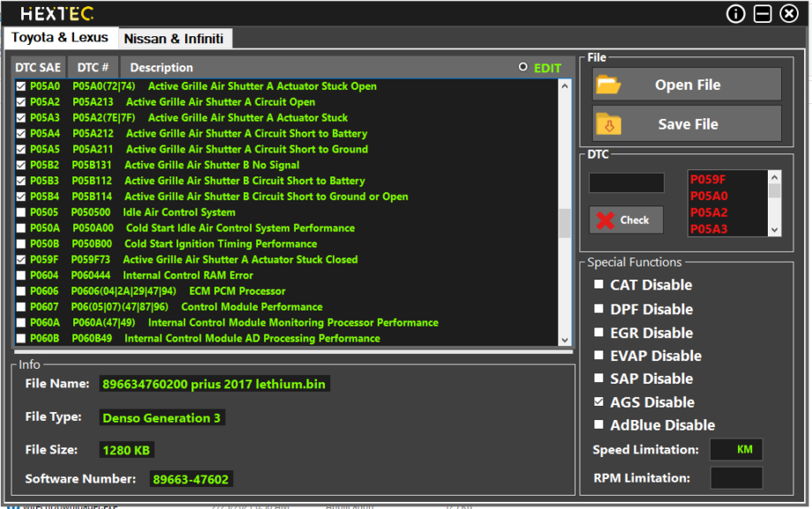
Task: Click 'Idle Air Control System' description
Action: (x=179, y=213)
